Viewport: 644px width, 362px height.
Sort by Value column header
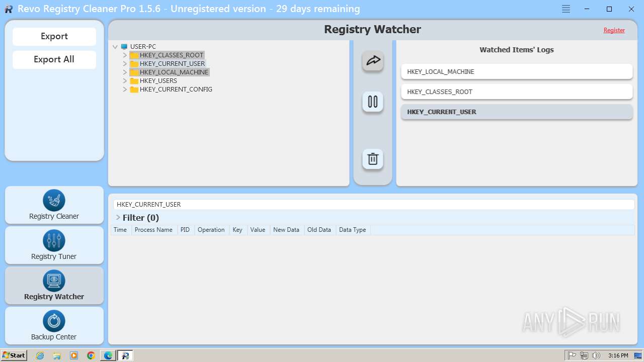(258, 230)
